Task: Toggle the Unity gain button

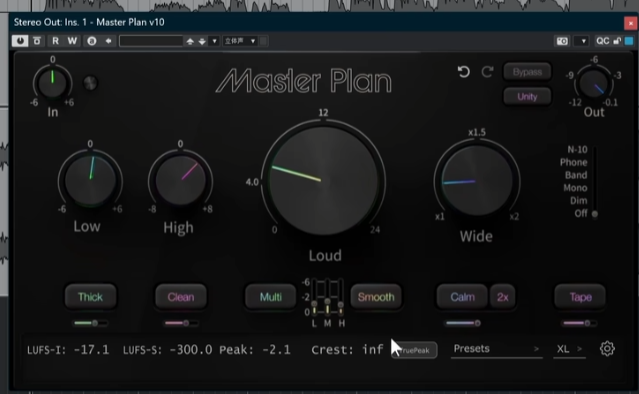Action: click(527, 97)
